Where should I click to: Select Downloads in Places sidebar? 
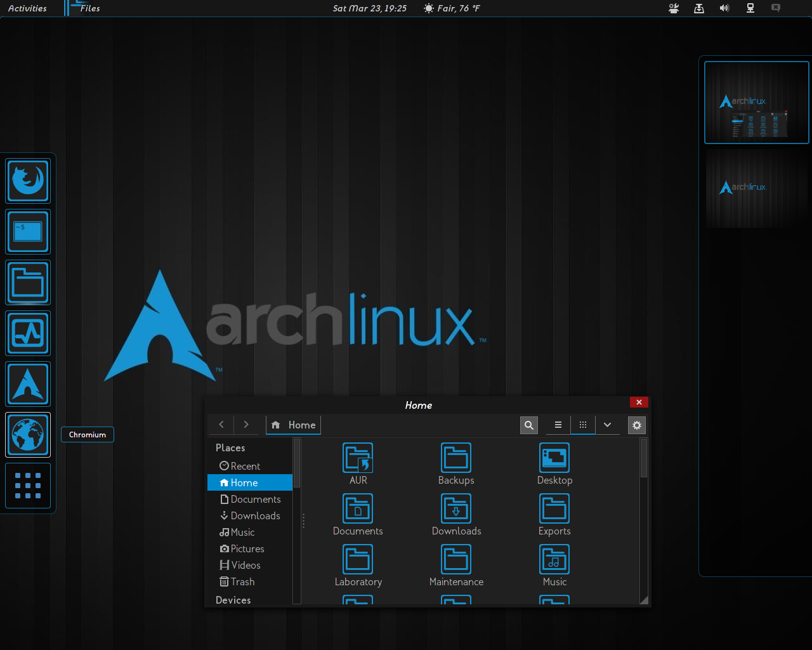(250, 515)
